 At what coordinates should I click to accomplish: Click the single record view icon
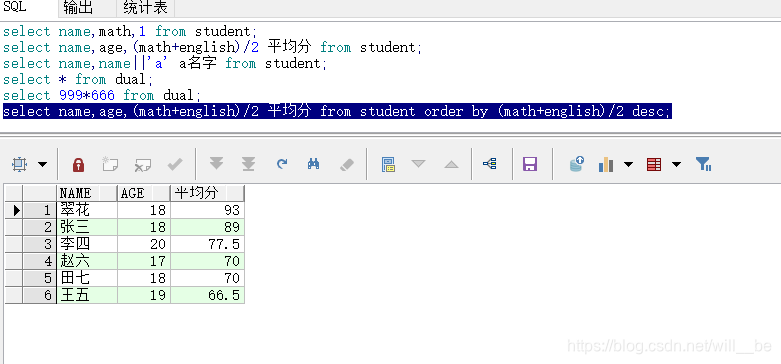click(x=388, y=164)
